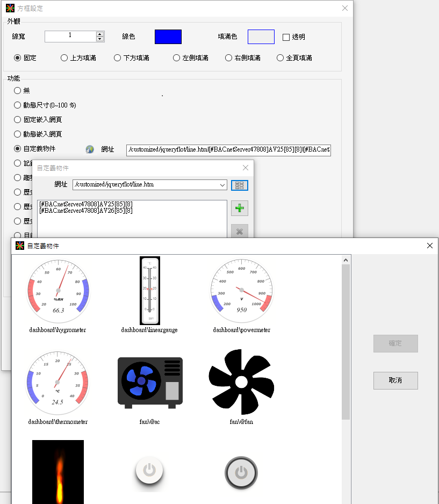Select the dashboard thermometer gauge
Screen dimensions: 439x504
(x=57, y=382)
